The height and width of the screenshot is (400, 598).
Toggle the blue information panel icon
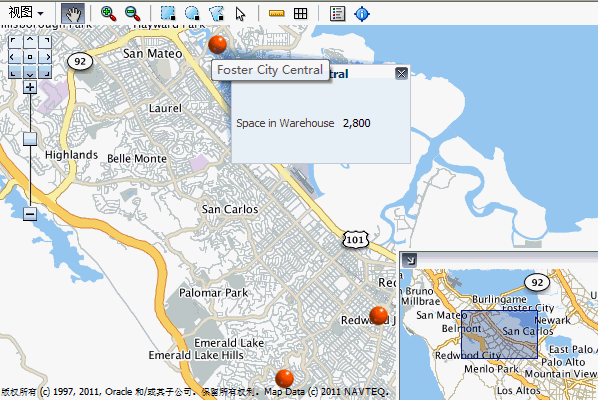[362, 14]
